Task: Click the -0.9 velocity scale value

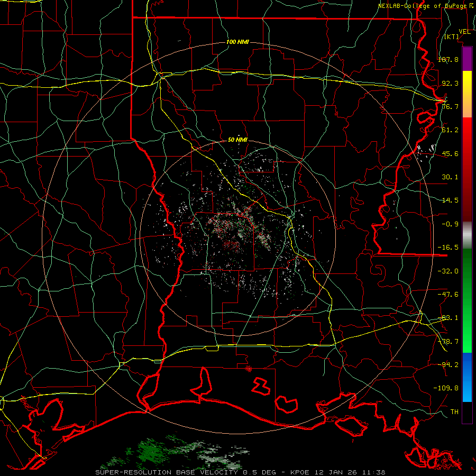Action: [x=450, y=224]
